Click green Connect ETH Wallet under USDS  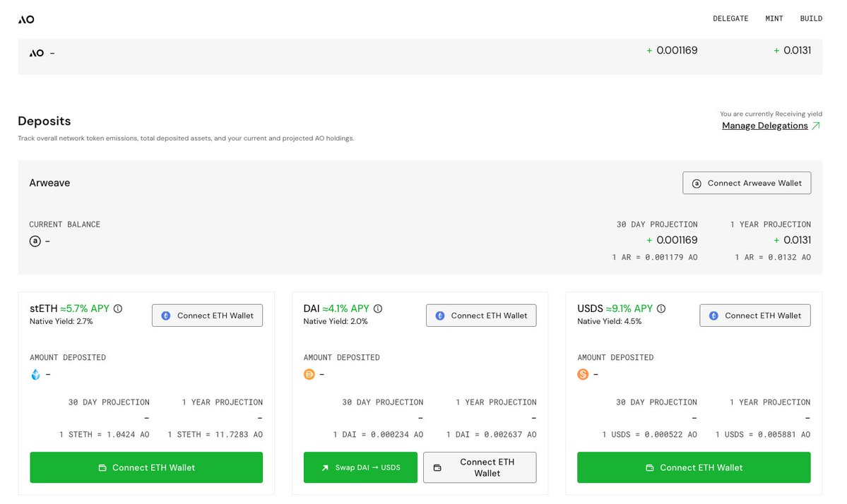[694, 467]
